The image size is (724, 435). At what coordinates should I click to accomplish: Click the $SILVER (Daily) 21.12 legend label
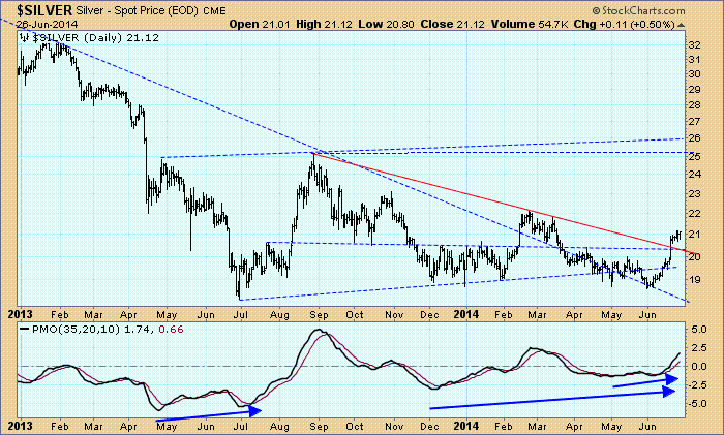(79, 36)
